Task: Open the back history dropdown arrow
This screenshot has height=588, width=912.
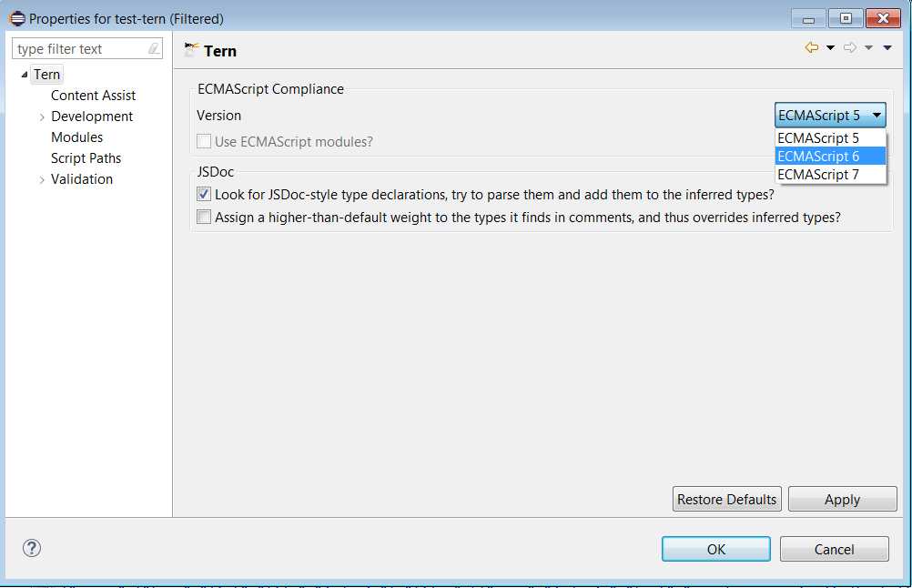Action: [x=830, y=48]
